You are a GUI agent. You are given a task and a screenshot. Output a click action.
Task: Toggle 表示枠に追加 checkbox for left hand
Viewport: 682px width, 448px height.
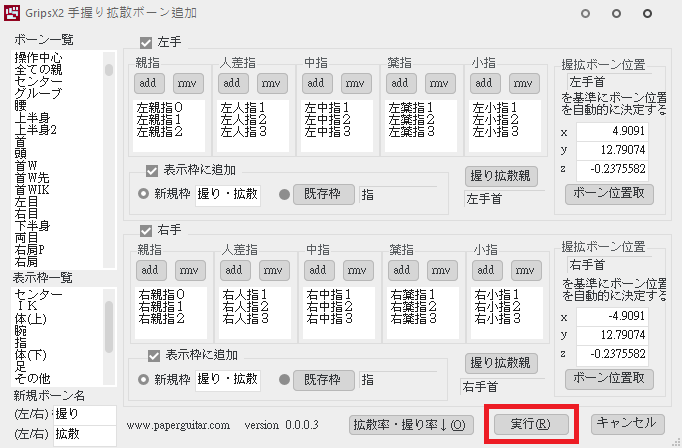pyautogui.click(x=151, y=171)
